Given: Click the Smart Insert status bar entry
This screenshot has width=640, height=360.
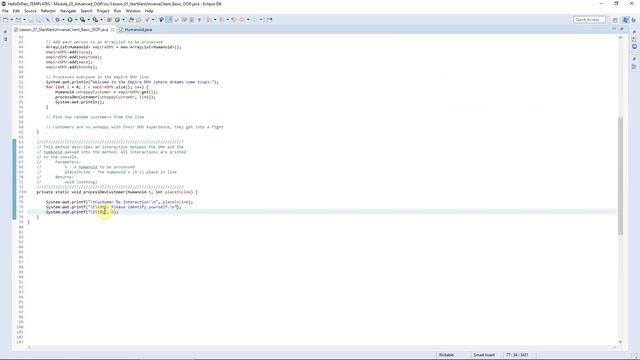Looking at the screenshot, I should point(484,355).
